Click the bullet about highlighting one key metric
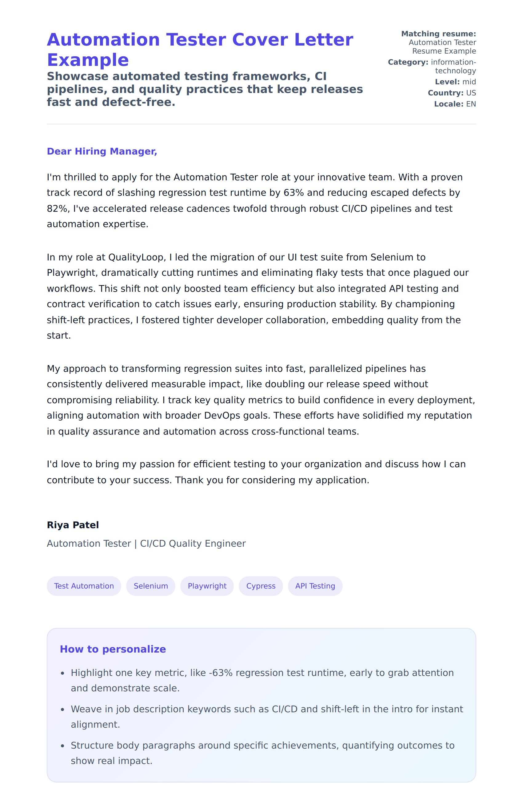523x812 pixels. pos(261,680)
